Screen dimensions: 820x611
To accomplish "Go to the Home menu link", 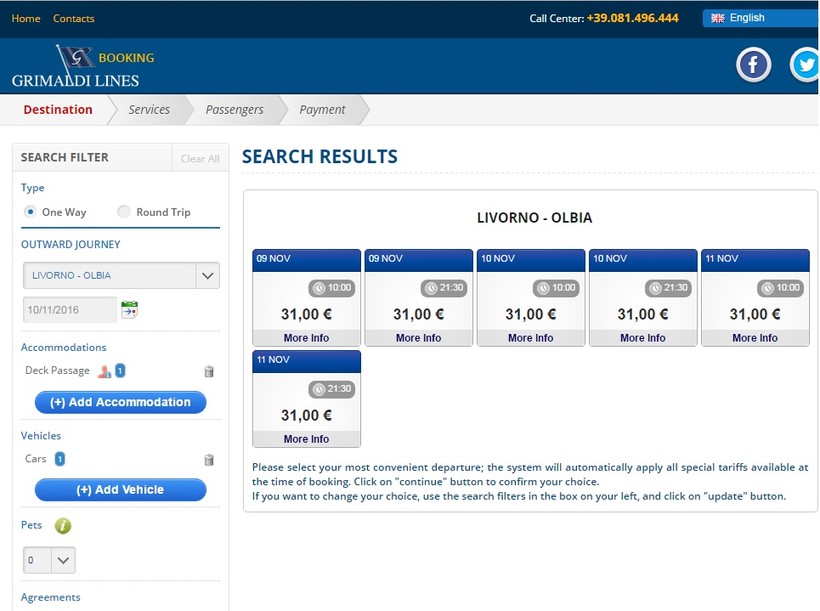I will pos(26,18).
